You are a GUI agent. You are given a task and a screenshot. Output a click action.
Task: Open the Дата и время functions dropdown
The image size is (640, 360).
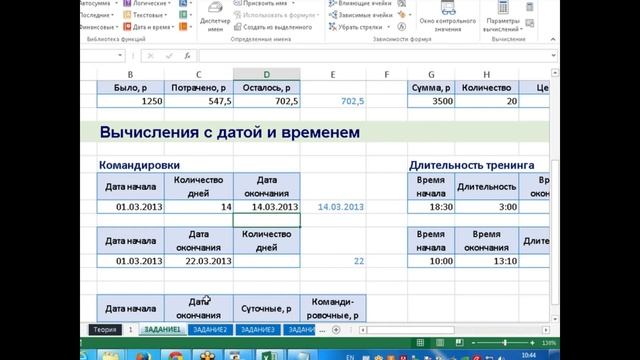click(x=149, y=27)
